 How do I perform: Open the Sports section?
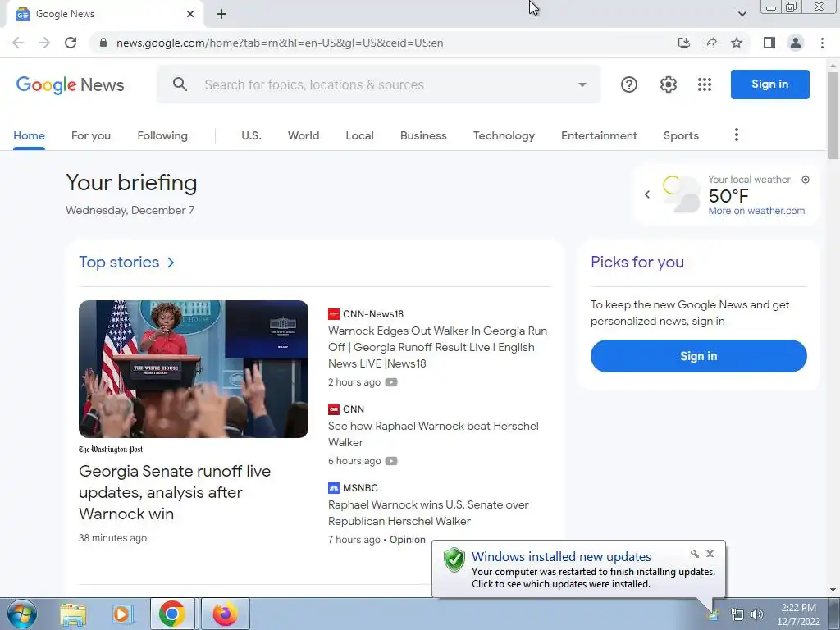pos(681,135)
